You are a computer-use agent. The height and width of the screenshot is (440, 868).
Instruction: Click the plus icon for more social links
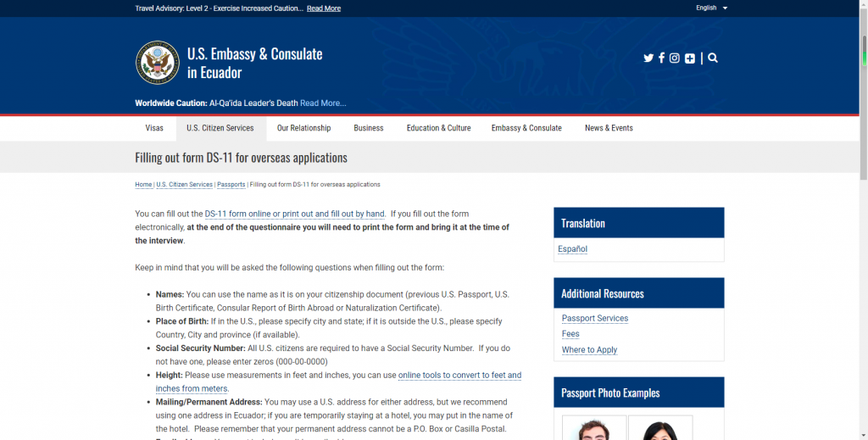pyautogui.click(x=690, y=58)
